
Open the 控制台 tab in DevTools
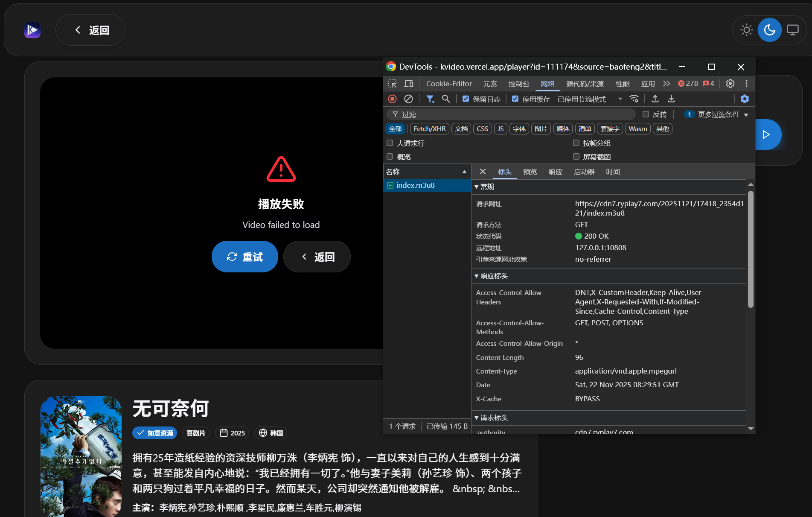[518, 84]
